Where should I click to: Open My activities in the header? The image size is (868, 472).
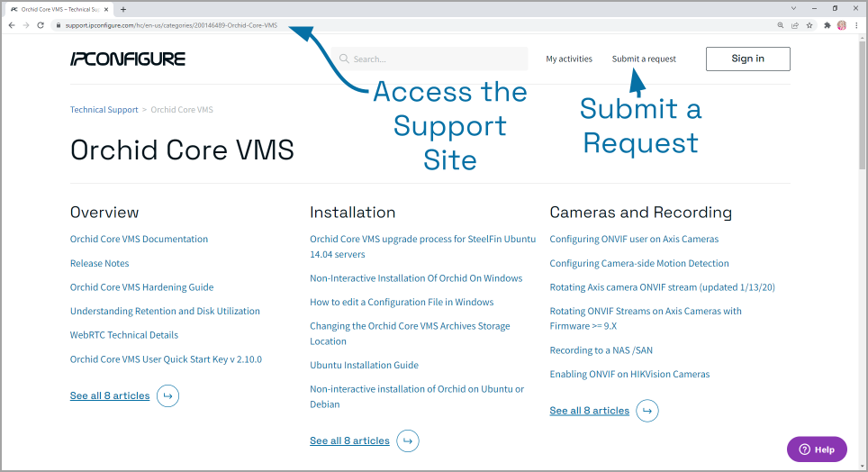(x=569, y=59)
